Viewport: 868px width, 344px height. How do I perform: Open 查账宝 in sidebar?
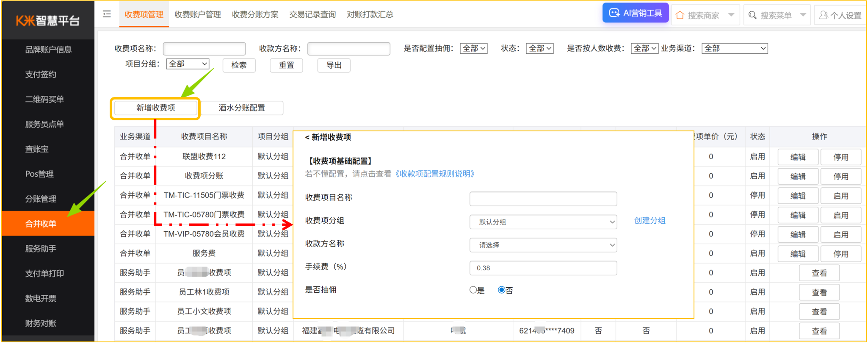pyautogui.click(x=48, y=149)
